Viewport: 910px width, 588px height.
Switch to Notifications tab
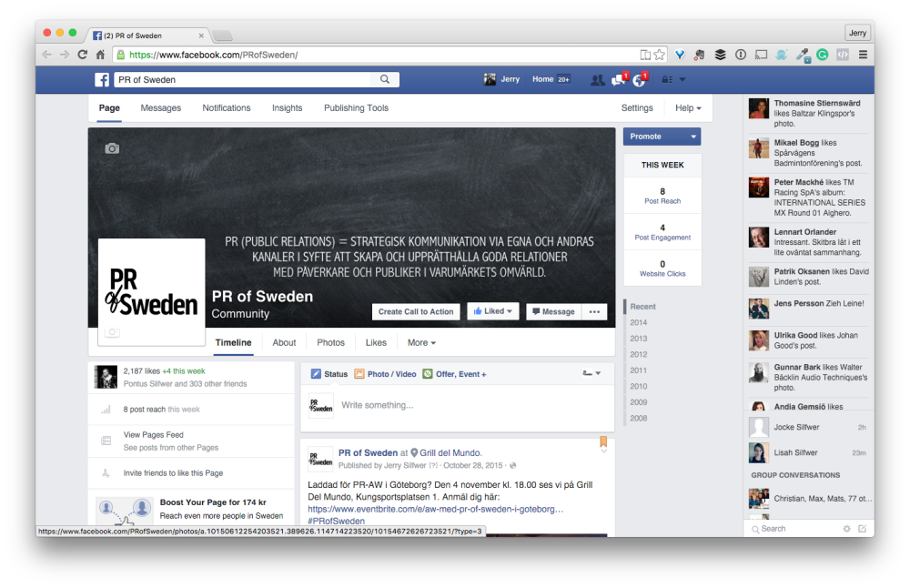[227, 108]
